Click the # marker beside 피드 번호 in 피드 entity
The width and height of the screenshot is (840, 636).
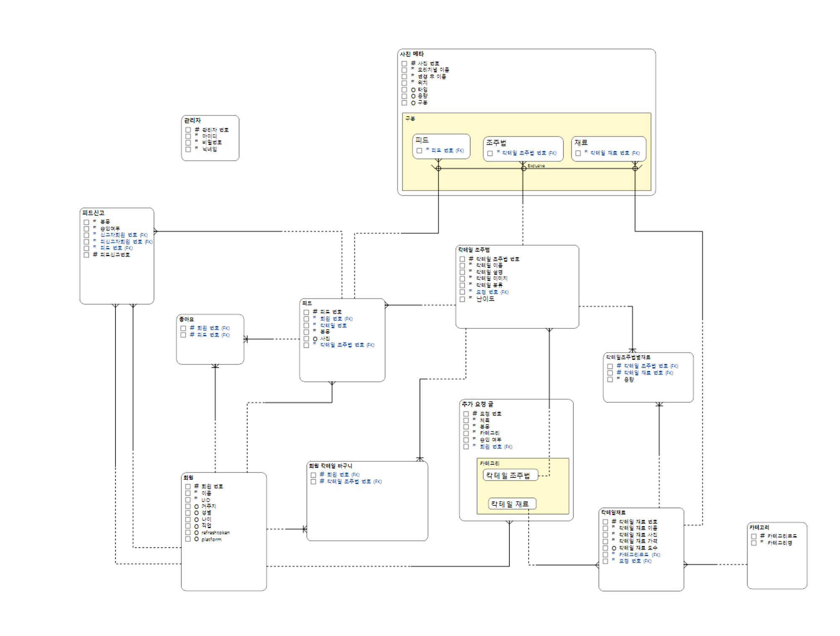[x=315, y=311]
